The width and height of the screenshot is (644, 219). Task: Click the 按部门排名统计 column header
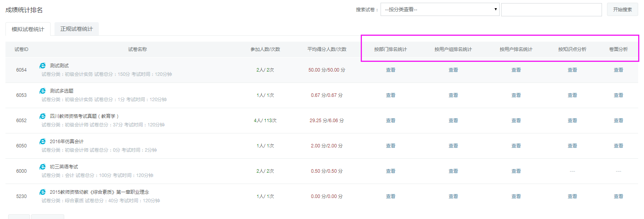(390, 49)
